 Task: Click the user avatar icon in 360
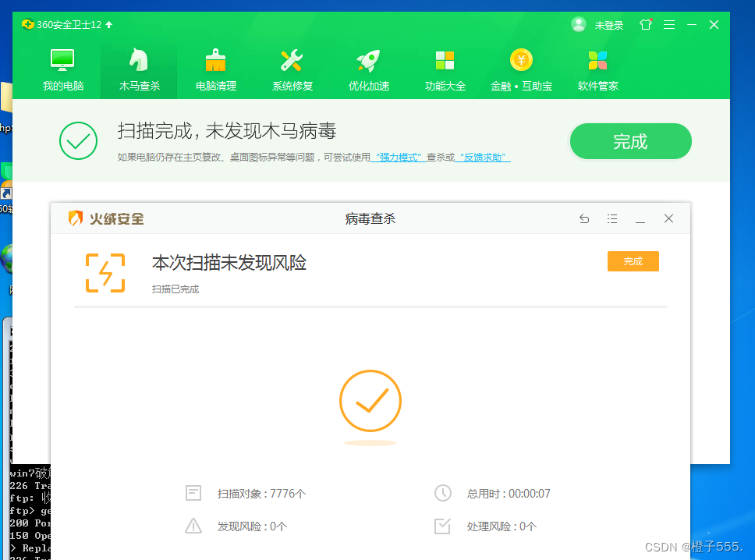[x=578, y=24]
